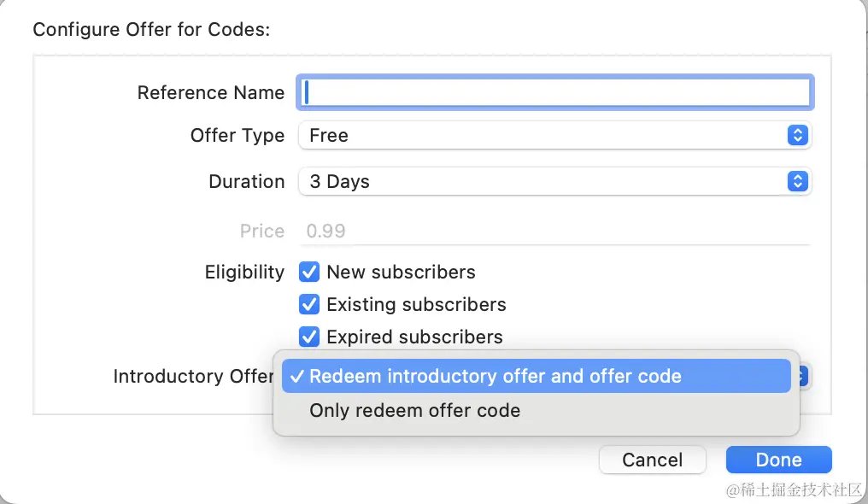This screenshot has width=868, height=504.
Task: Choose Only redeem offer code option
Action: point(415,410)
